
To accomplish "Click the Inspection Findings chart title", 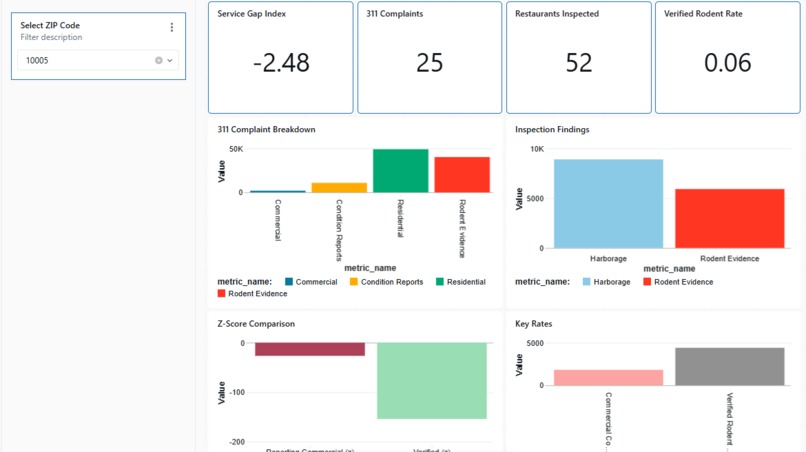I will pos(552,130).
